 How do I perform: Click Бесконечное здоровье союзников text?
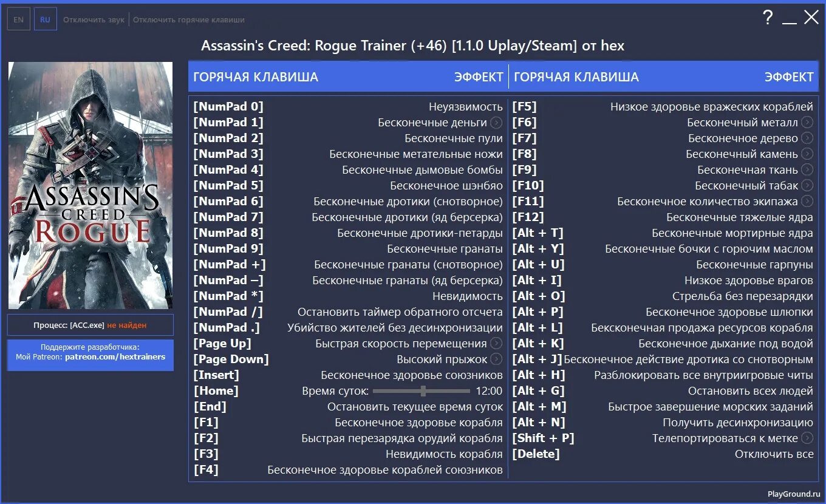(x=412, y=375)
